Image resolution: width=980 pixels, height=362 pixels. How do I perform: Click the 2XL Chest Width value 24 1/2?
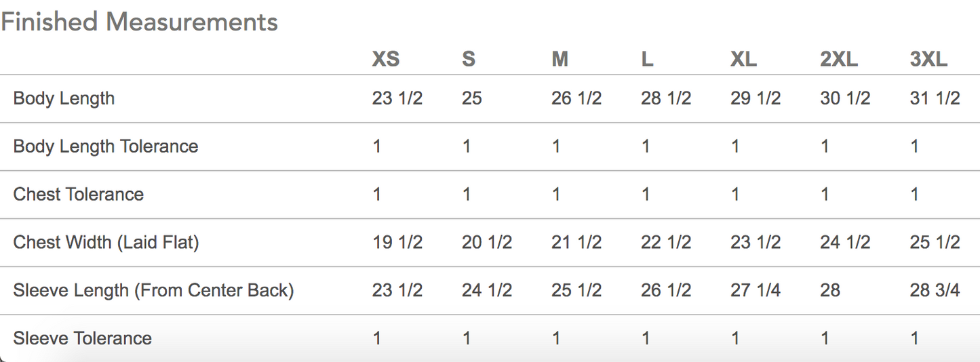tap(845, 243)
